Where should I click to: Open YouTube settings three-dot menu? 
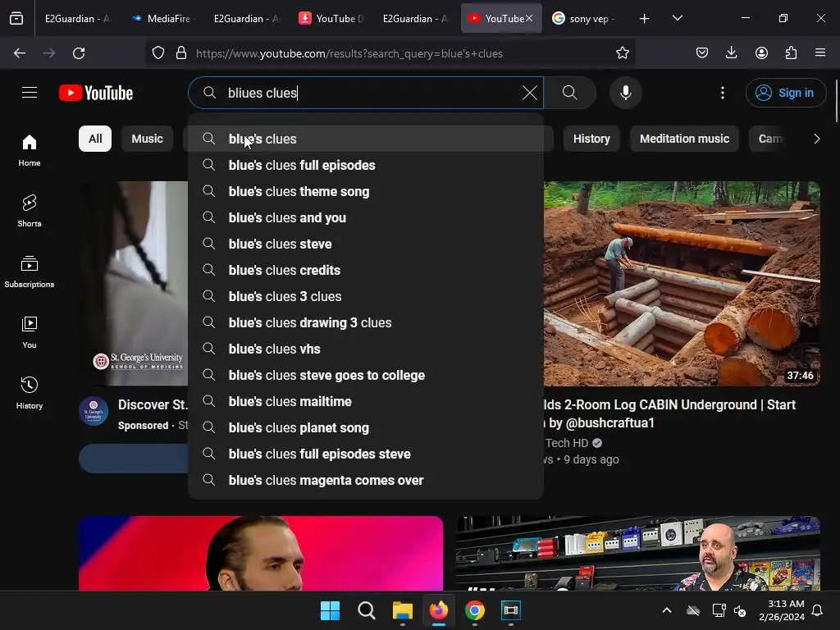722,93
